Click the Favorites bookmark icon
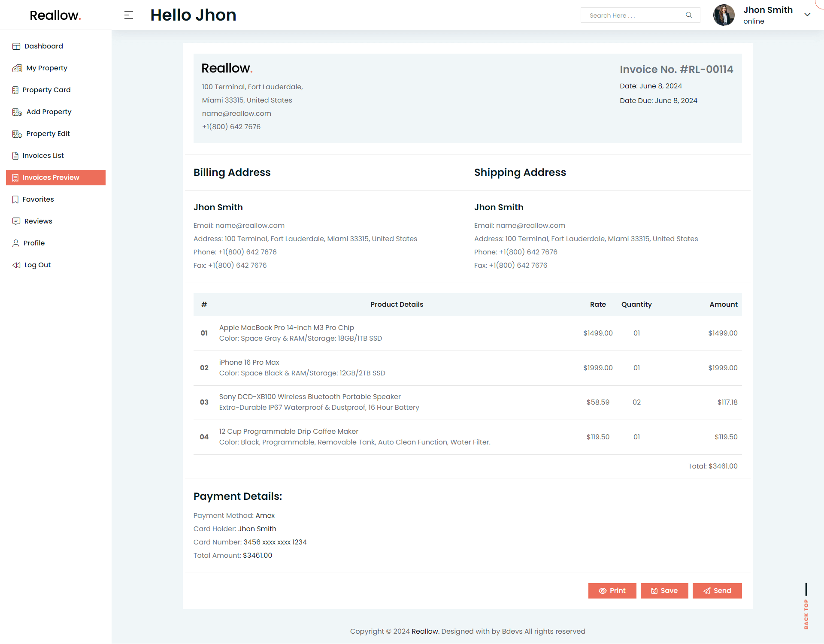Screen dimensions: 824x644 coord(15,200)
